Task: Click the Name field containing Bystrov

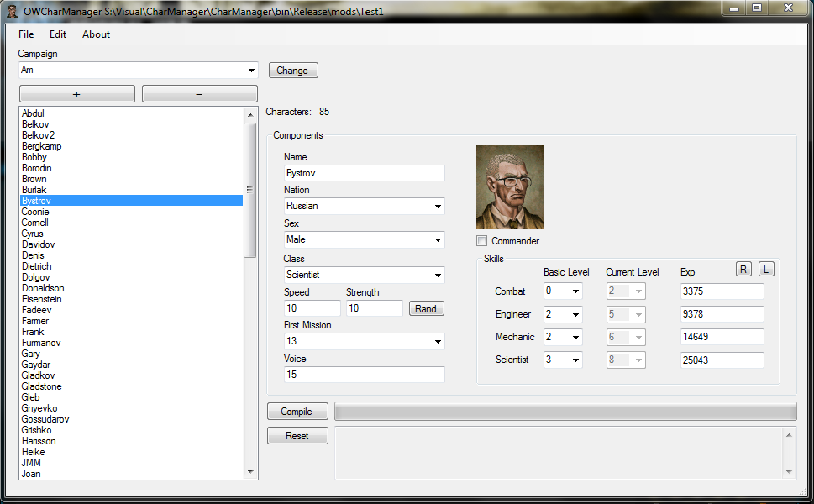Action: coord(364,173)
